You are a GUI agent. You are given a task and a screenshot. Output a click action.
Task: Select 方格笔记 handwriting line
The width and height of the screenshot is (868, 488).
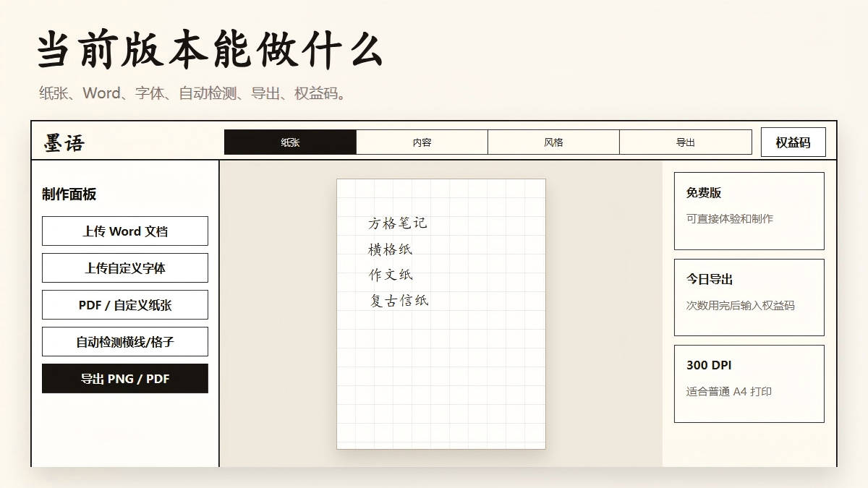(398, 223)
